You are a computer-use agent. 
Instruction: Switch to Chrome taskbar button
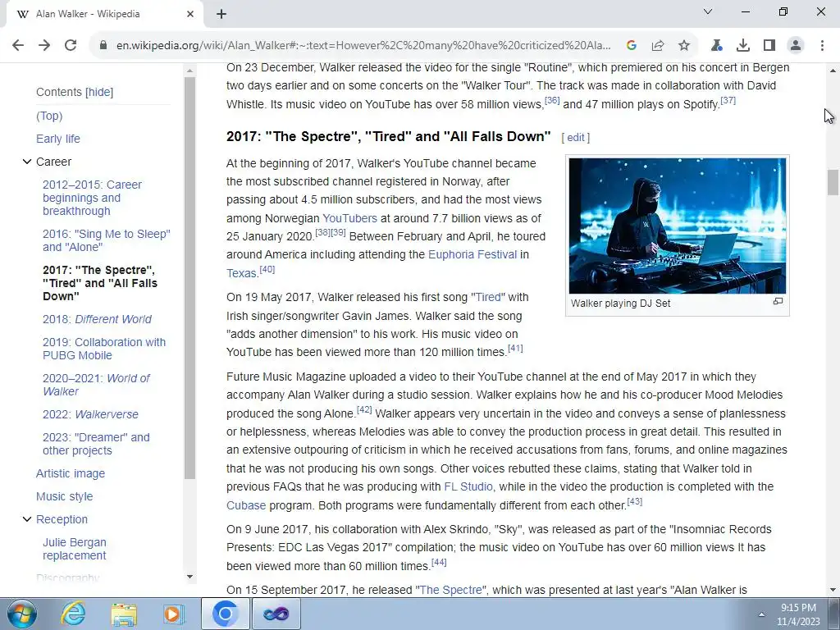pos(225,614)
